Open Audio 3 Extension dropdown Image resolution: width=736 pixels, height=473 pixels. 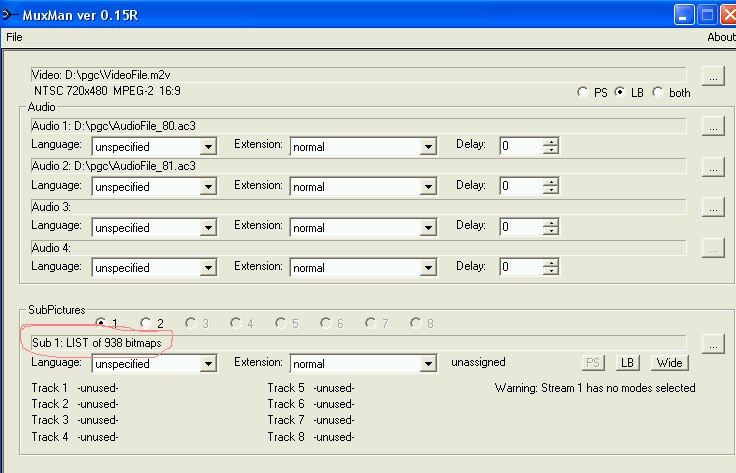click(x=428, y=228)
